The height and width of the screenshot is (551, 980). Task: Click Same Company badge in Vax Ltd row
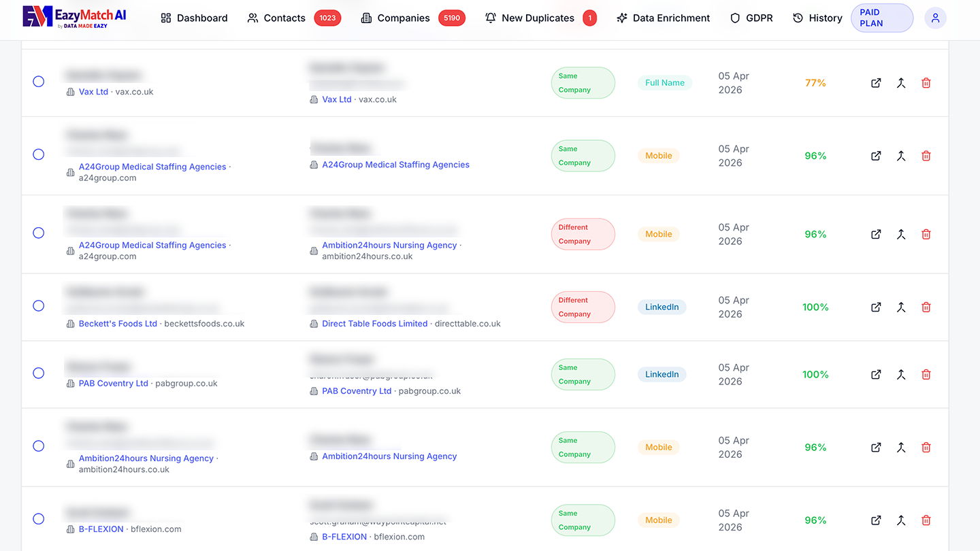coord(583,83)
